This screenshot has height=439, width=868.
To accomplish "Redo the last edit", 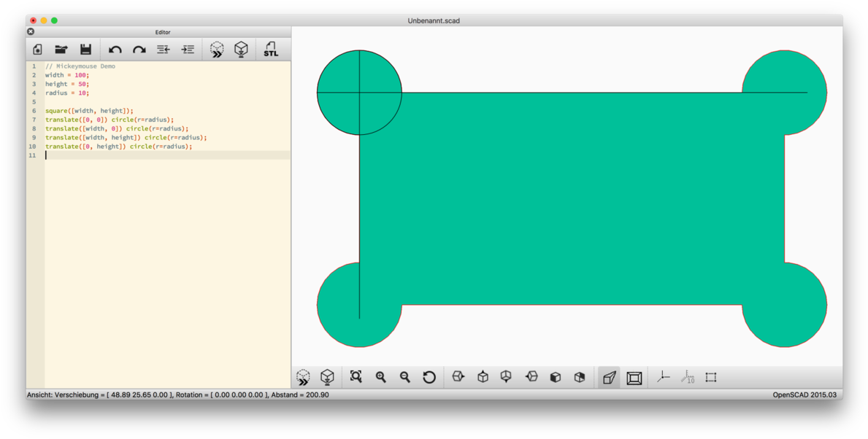I will pos(139,50).
